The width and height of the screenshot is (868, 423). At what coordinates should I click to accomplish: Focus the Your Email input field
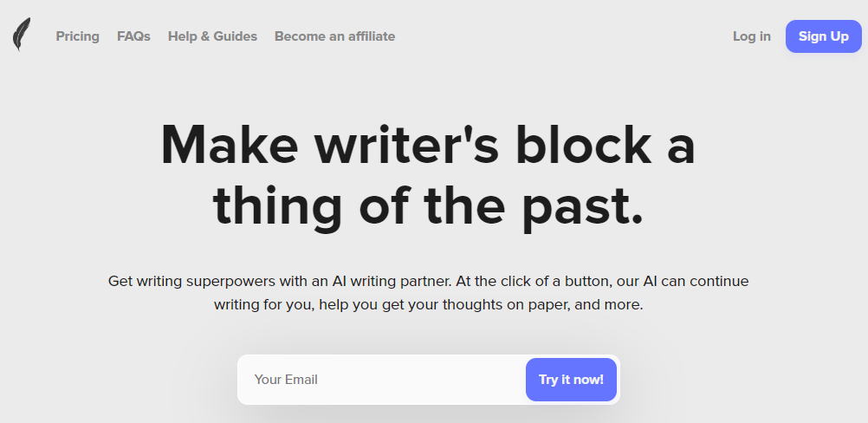(381, 380)
